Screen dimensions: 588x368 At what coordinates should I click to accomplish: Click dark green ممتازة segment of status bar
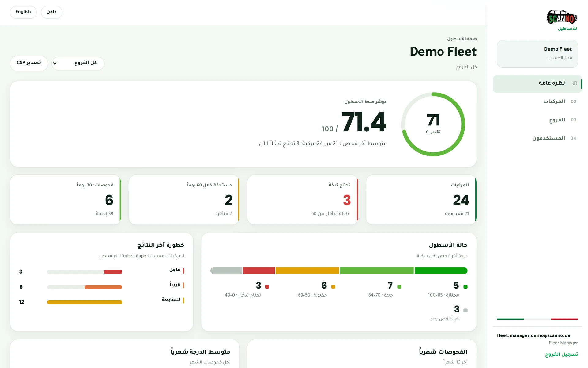click(441, 271)
